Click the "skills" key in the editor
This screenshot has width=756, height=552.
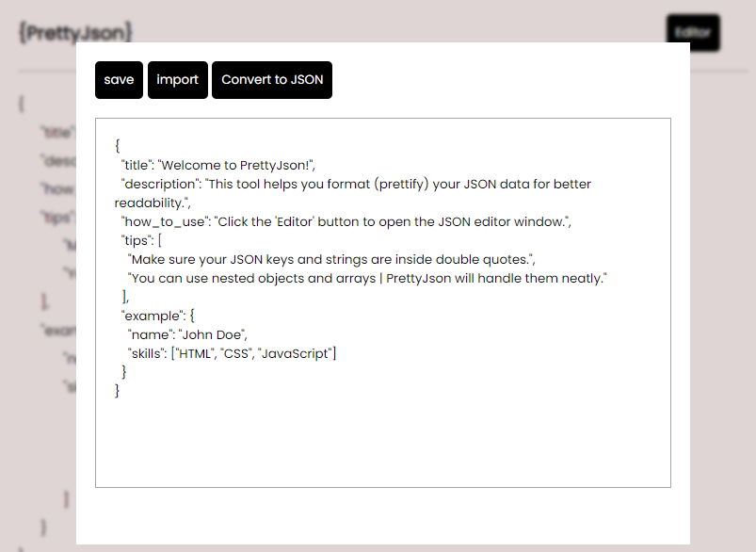148,353
